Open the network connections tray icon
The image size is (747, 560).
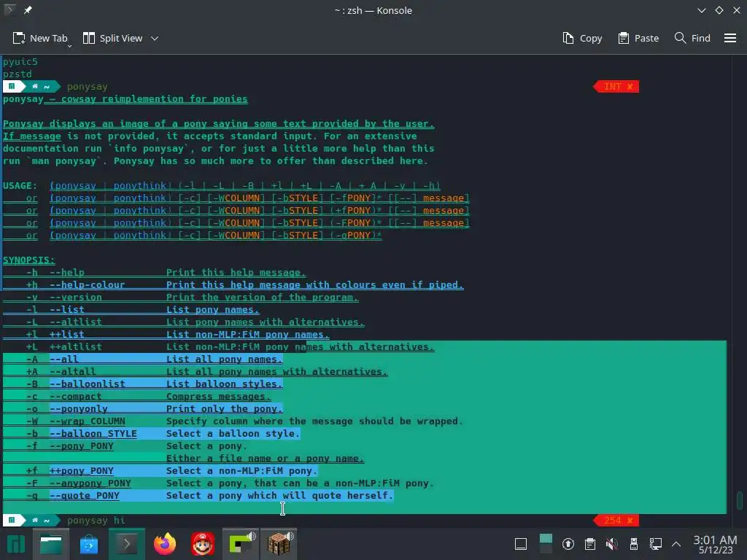click(656, 544)
